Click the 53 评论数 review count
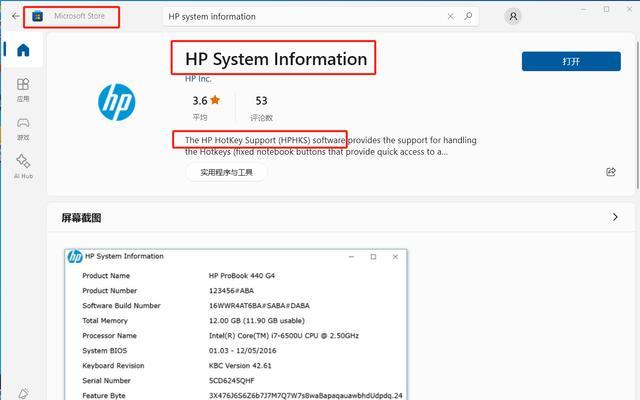 261,108
